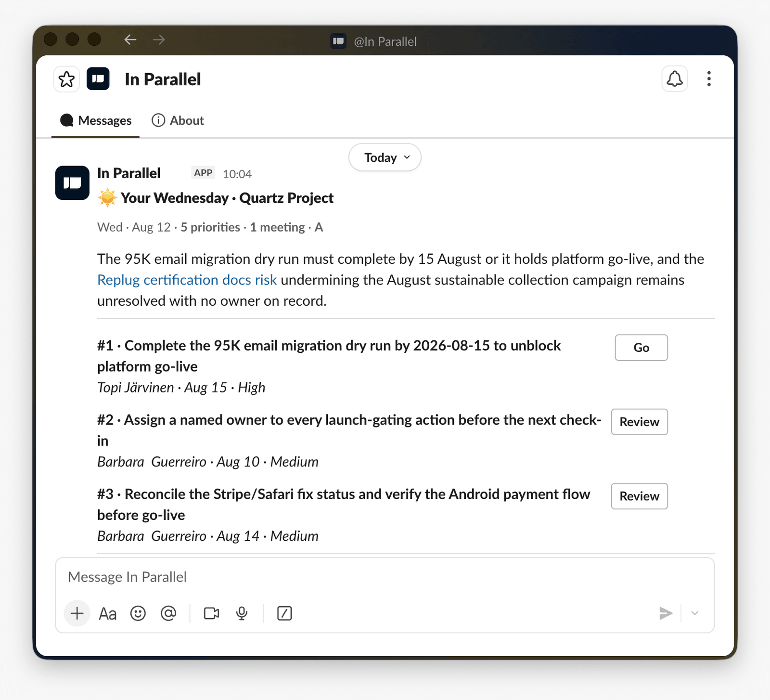Record a video clip
770x700 pixels.
click(212, 613)
